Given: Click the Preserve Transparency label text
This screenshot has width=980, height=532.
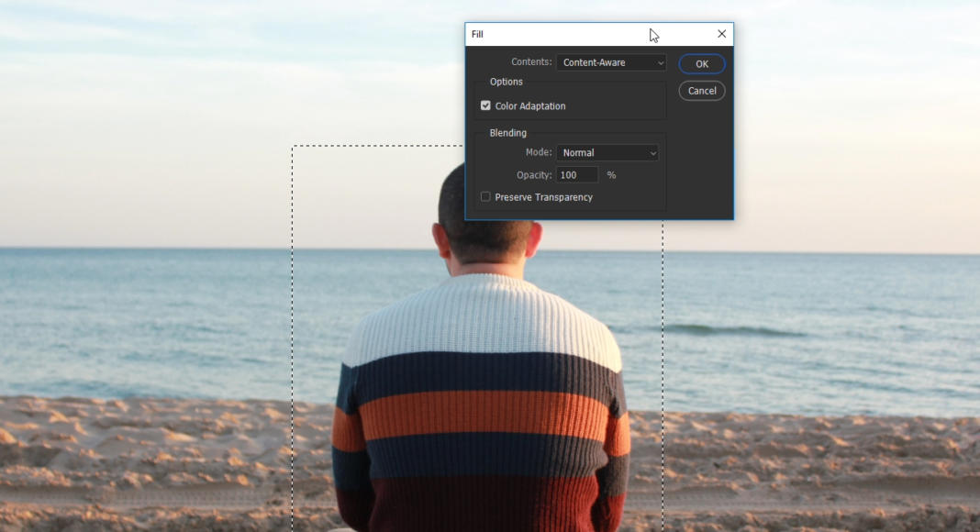Looking at the screenshot, I should pyautogui.click(x=544, y=197).
